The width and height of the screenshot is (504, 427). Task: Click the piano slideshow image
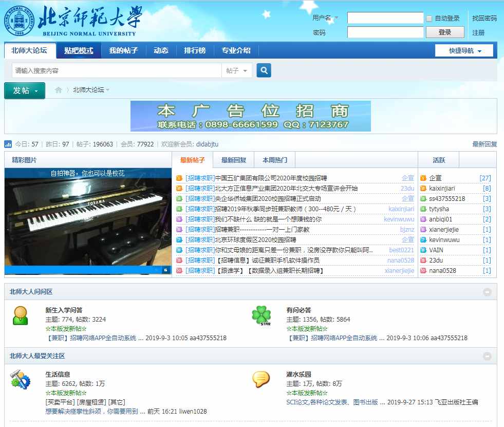coord(88,221)
